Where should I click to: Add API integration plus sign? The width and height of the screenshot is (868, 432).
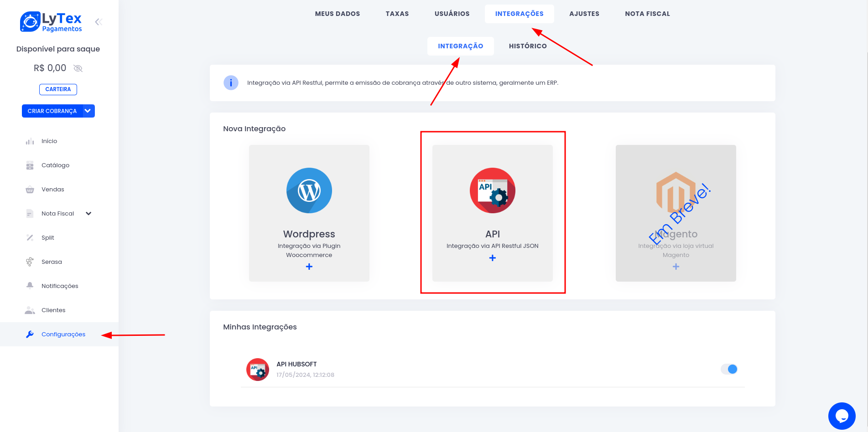coord(493,258)
